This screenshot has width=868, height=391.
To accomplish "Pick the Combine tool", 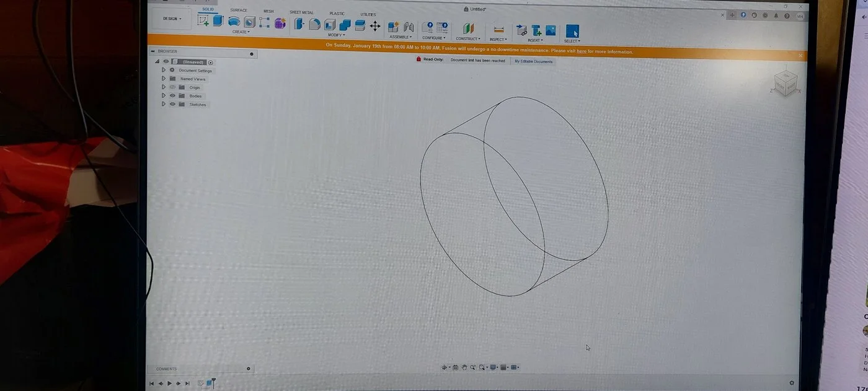I will tap(345, 25).
